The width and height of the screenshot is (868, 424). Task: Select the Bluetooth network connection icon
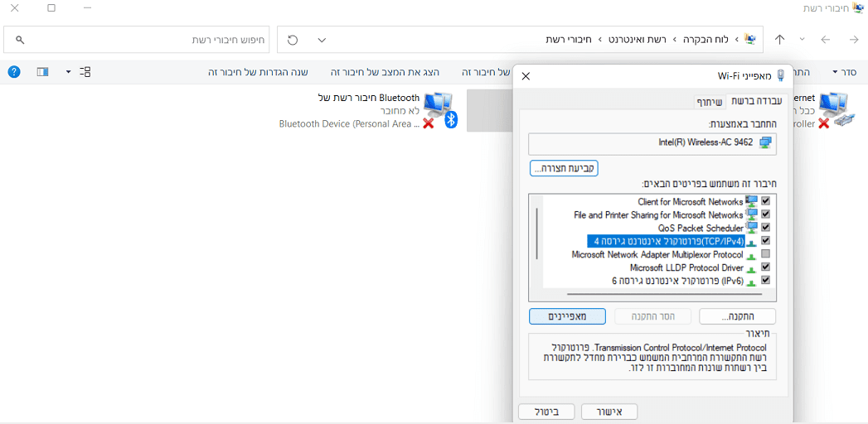tap(441, 111)
